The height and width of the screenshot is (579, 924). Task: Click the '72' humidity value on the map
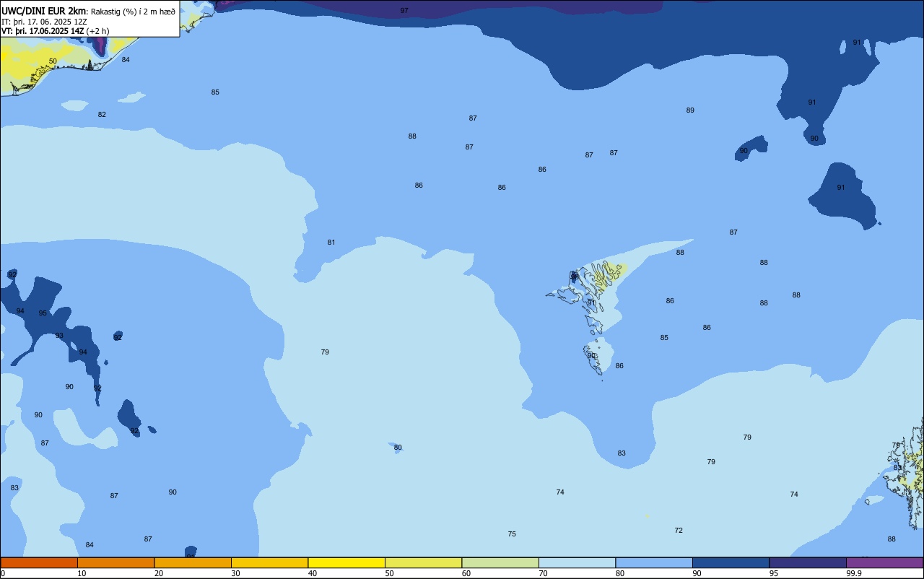[x=679, y=531]
